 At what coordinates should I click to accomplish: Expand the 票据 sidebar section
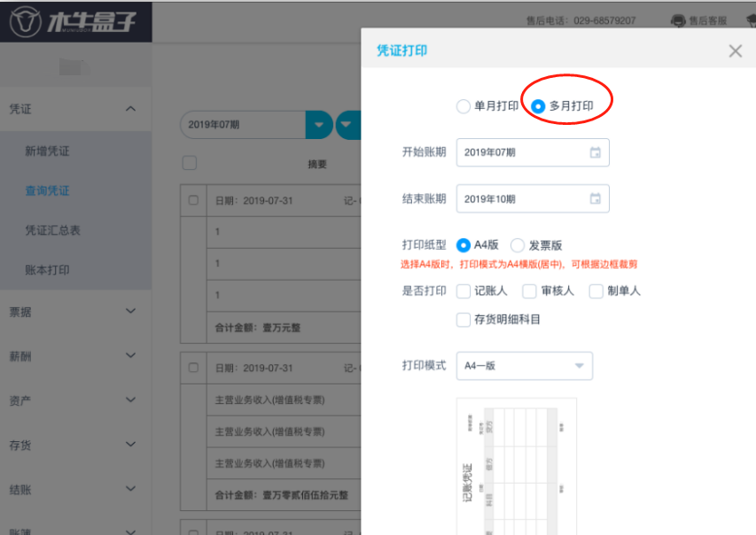tap(130, 311)
